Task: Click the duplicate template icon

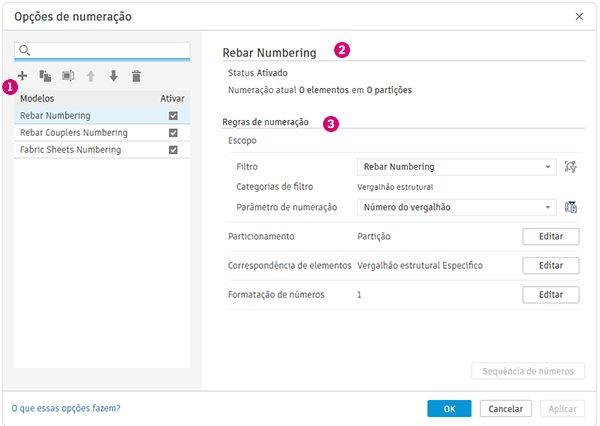Action: tap(45, 75)
